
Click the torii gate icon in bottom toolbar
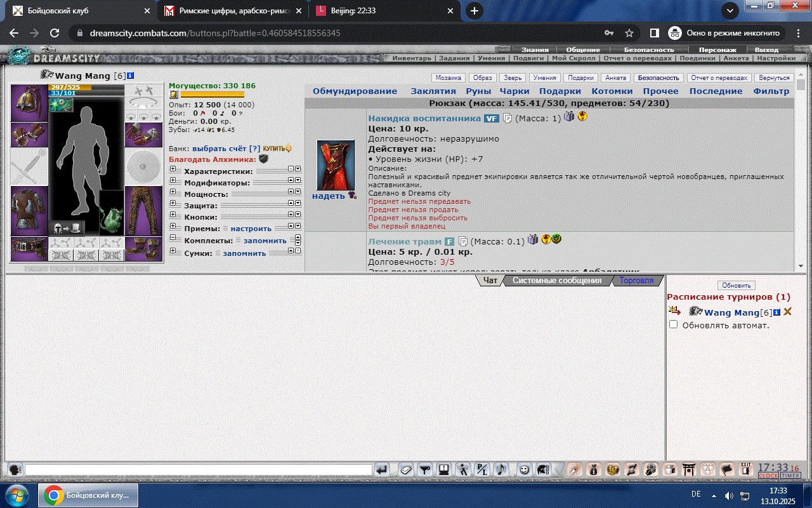(689, 470)
